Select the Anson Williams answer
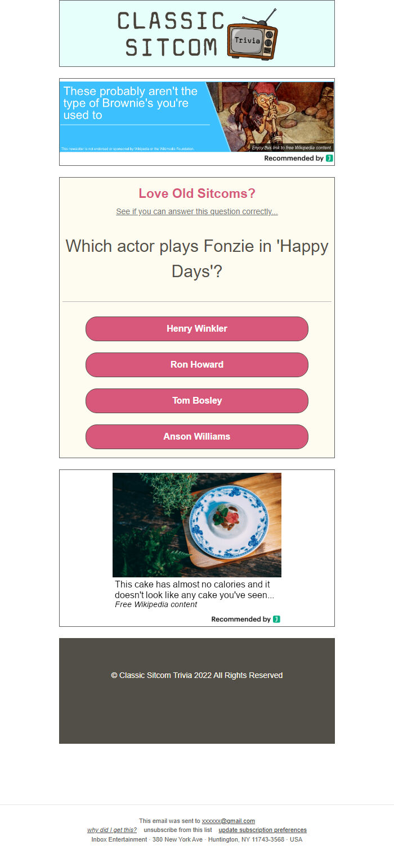The width and height of the screenshot is (394, 868). tap(197, 437)
